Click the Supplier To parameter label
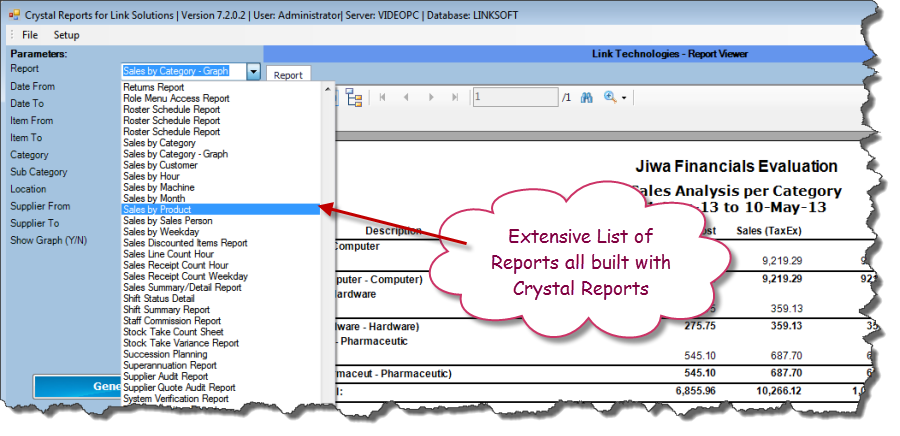900x436 pixels. click(34, 224)
